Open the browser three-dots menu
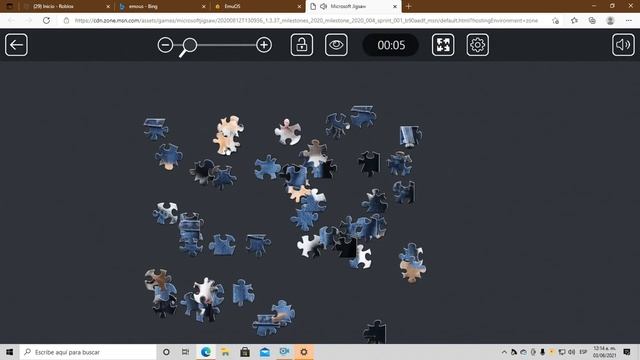The height and width of the screenshot is (360, 640). [x=629, y=20]
